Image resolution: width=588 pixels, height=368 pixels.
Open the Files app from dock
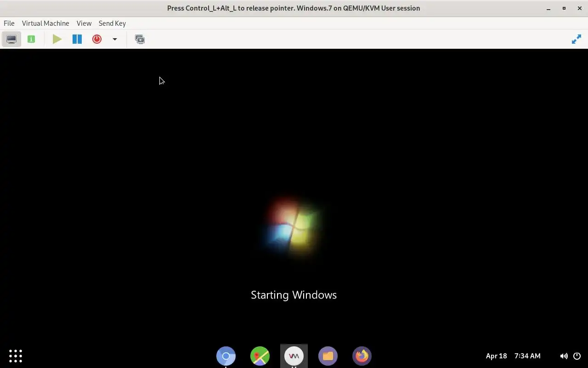point(328,356)
